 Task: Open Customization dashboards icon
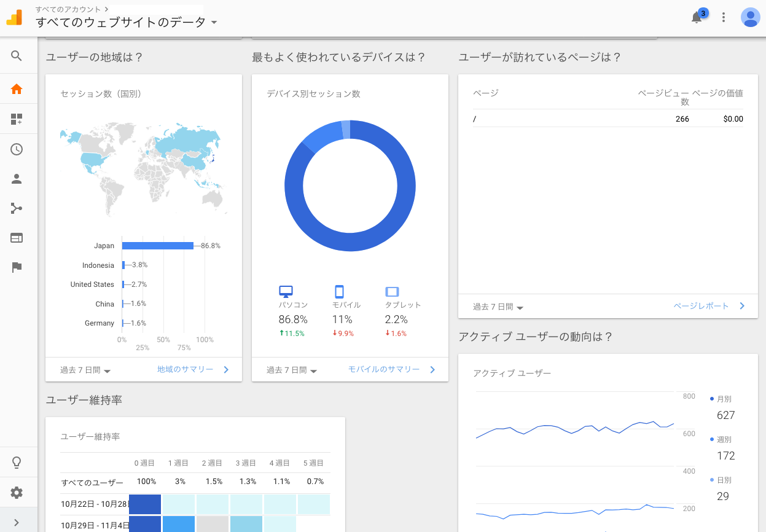click(17, 119)
